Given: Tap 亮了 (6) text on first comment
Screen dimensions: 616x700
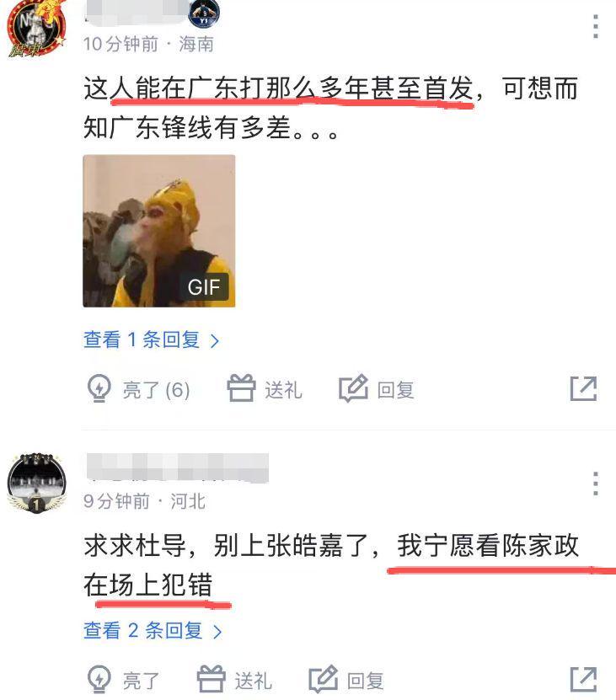Looking at the screenshot, I should (157, 390).
